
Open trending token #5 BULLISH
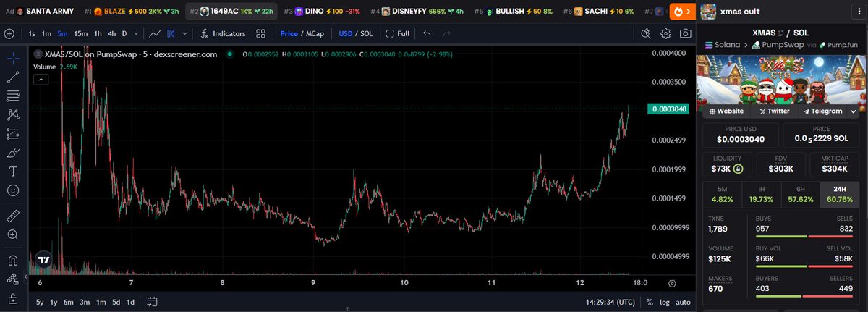(x=514, y=12)
